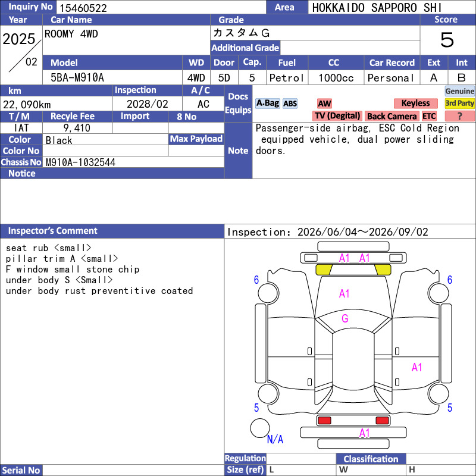Viewport: 476px width, 476px height.
Task: Click the right red taillight swatch
Action: click(x=382, y=421)
